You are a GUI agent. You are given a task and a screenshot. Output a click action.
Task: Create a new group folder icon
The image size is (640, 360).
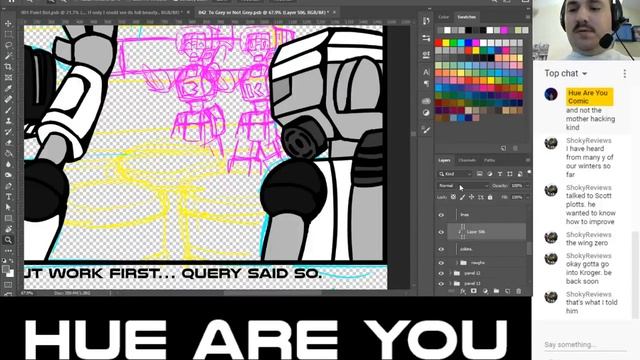point(496,291)
